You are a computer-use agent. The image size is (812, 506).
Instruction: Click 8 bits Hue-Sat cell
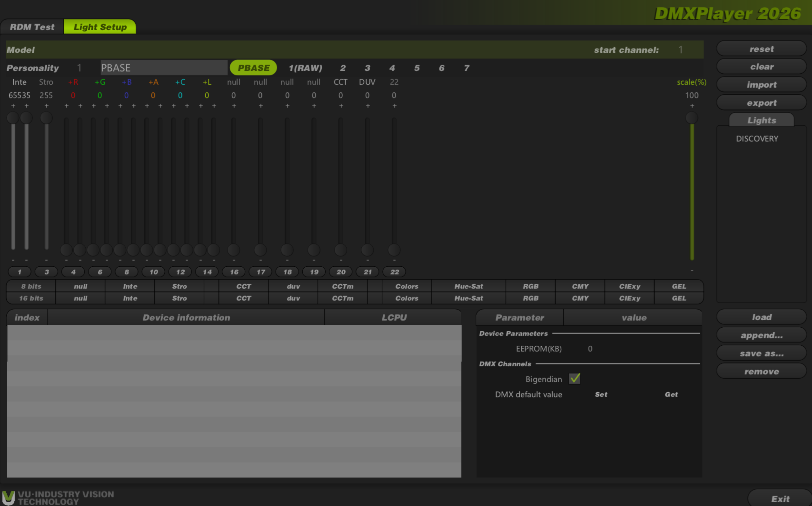point(469,286)
